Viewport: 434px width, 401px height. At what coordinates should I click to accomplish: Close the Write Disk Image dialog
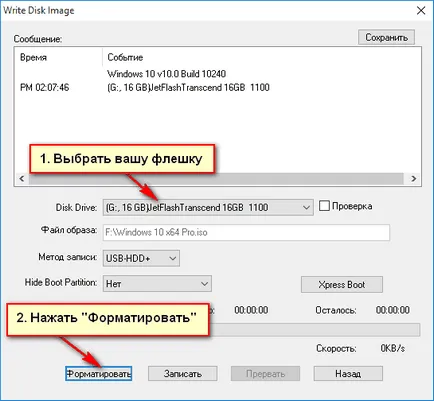pyautogui.click(x=421, y=11)
